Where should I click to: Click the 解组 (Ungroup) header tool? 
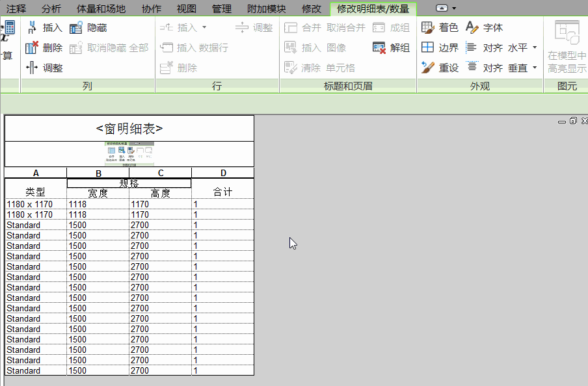tap(392, 47)
